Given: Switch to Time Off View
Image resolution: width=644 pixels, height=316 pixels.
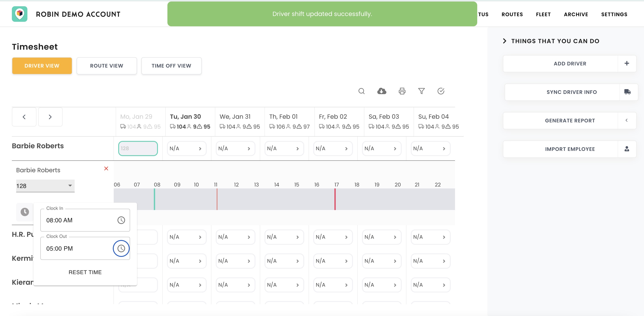Looking at the screenshot, I should coord(171,66).
